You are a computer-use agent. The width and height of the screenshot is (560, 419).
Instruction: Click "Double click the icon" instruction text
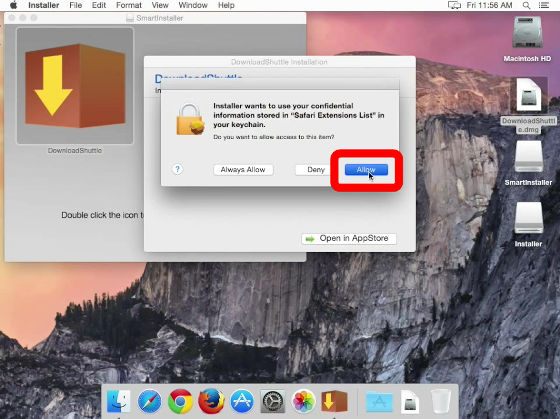pyautogui.click(x=102, y=215)
